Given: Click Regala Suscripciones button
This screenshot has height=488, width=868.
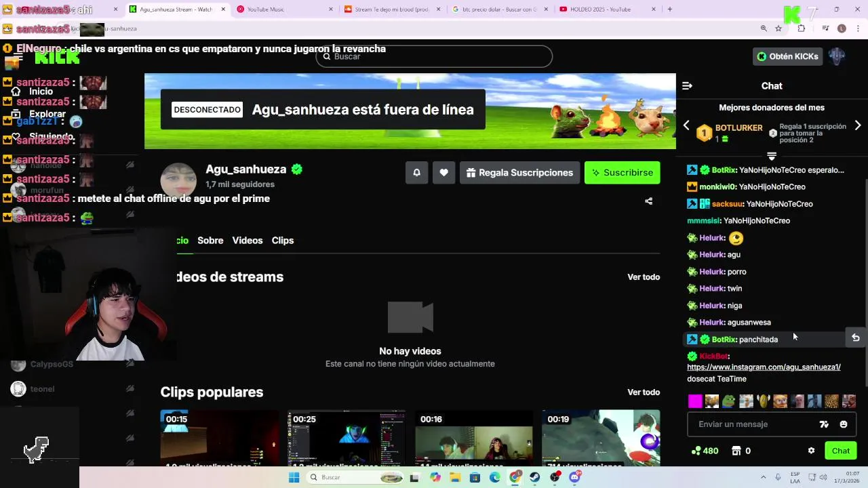Looking at the screenshot, I should point(519,173).
